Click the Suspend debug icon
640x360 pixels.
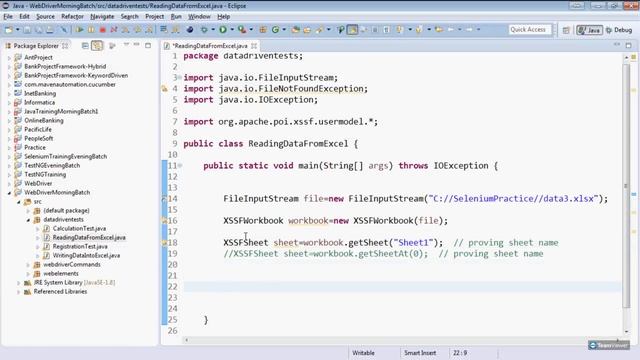pyautogui.click(x=91, y=30)
